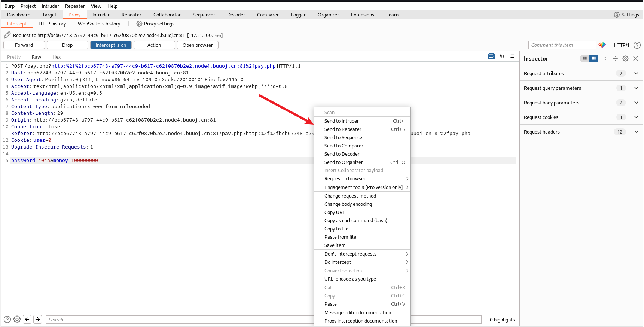Viewport: 644px width, 327px height.
Task: Open the message editor hamburger menu
Action: click(512, 56)
